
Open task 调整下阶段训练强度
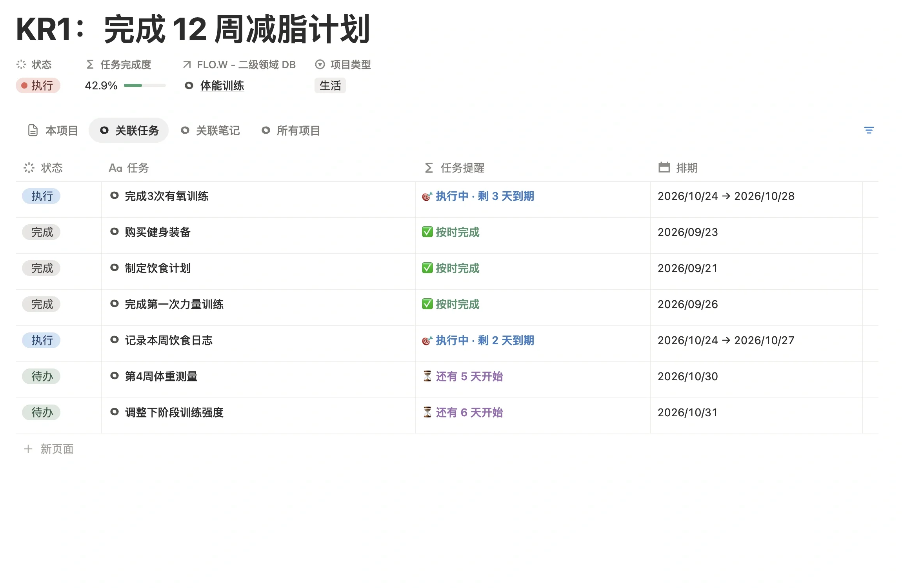174,412
